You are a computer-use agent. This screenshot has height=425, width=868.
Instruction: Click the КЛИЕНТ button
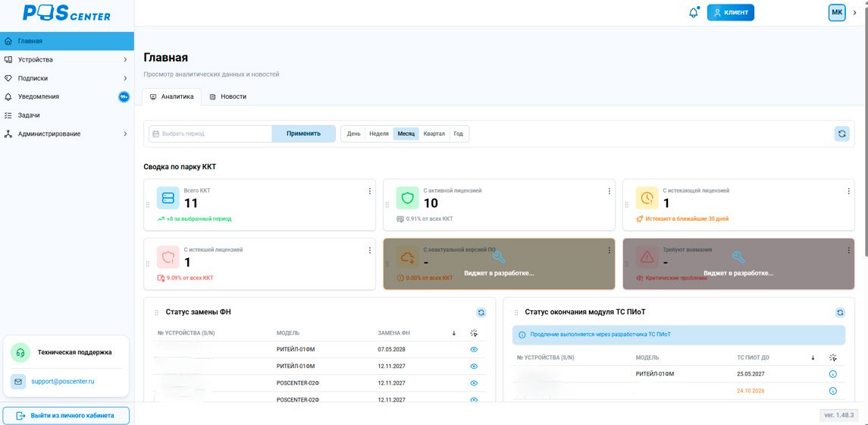(730, 12)
